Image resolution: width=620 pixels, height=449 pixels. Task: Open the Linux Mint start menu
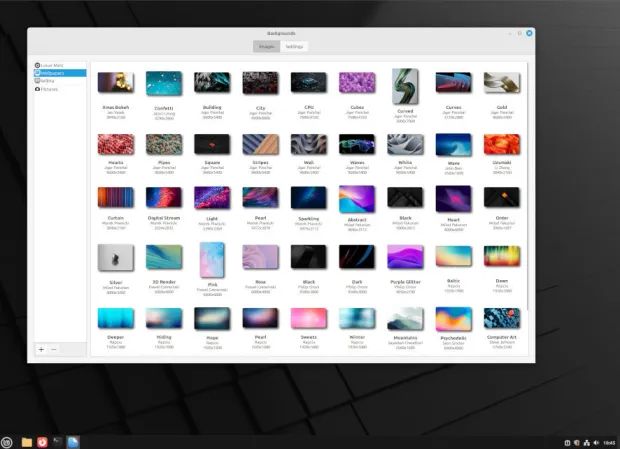coord(7,442)
